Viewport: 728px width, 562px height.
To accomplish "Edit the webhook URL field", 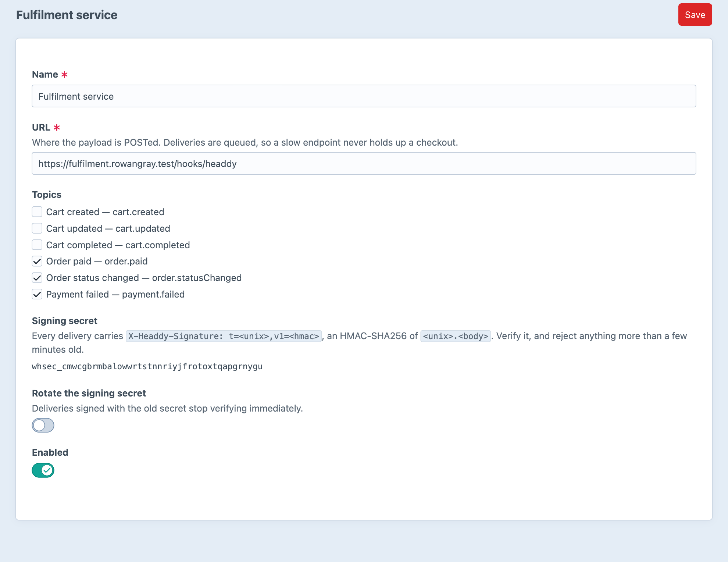I will [x=364, y=163].
